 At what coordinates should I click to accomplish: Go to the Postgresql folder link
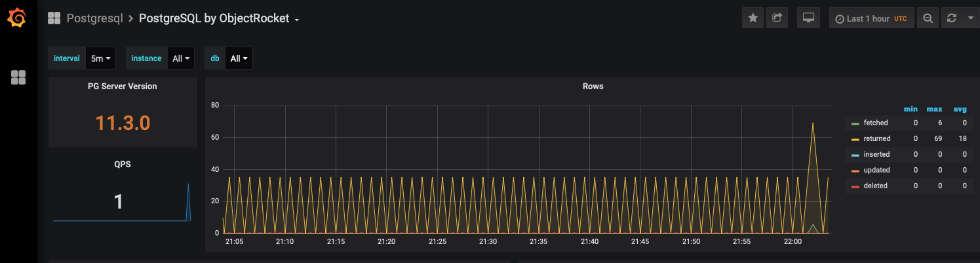click(x=94, y=18)
